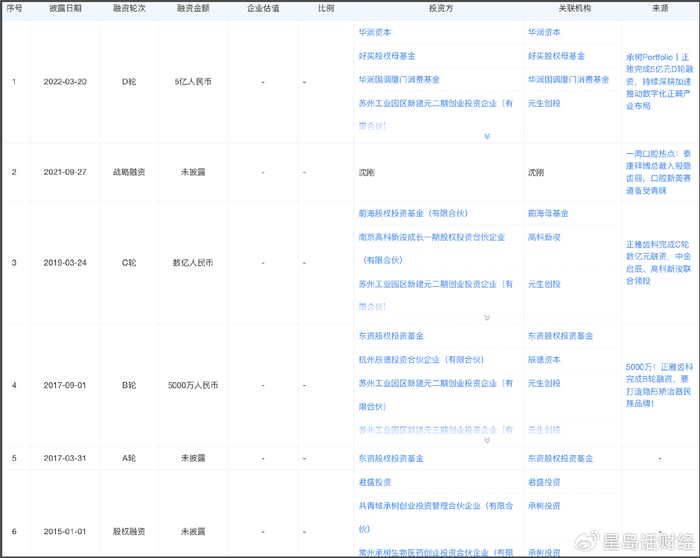
Task: Click the 5亿人民币 amount cell
Action: point(193,82)
